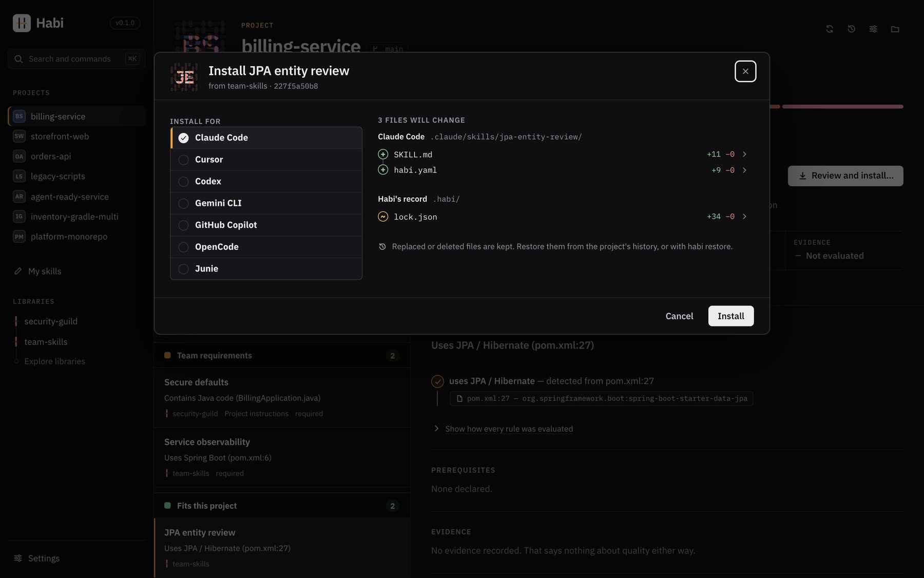Expand the lock.json diff chevron
This screenshot has height=578, width=924.
pos(744,217)
